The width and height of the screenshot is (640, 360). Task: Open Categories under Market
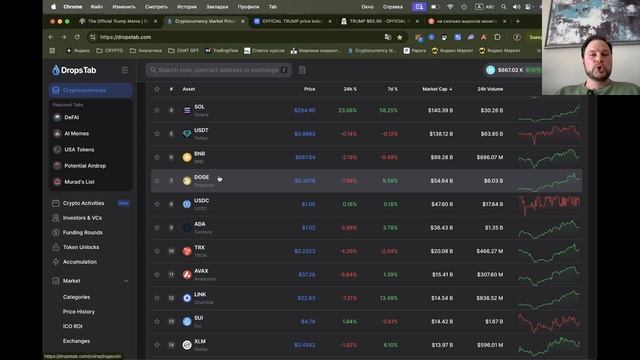(x=76, y=297)
